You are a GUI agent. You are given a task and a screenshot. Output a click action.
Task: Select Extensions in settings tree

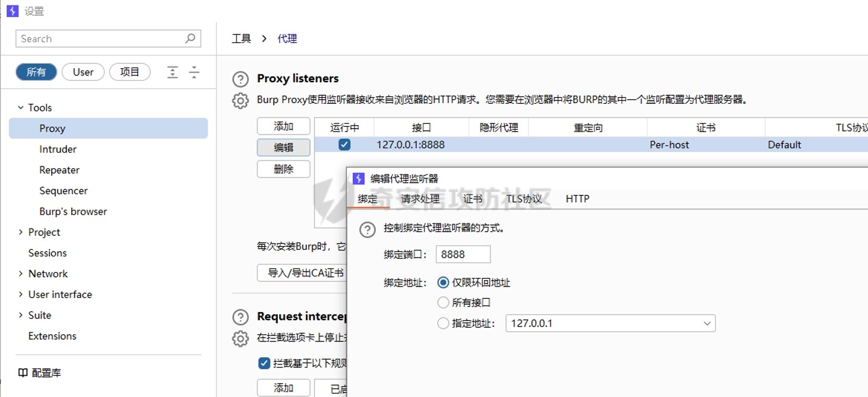53,336
